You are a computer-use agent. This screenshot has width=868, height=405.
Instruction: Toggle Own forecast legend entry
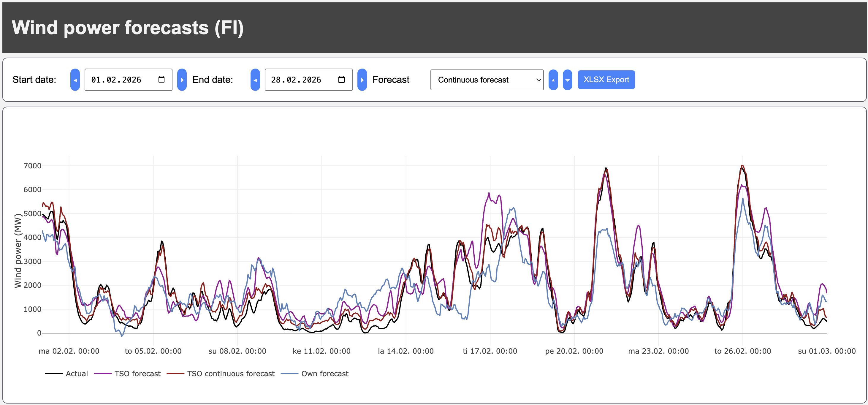click(x=324, y=373)
